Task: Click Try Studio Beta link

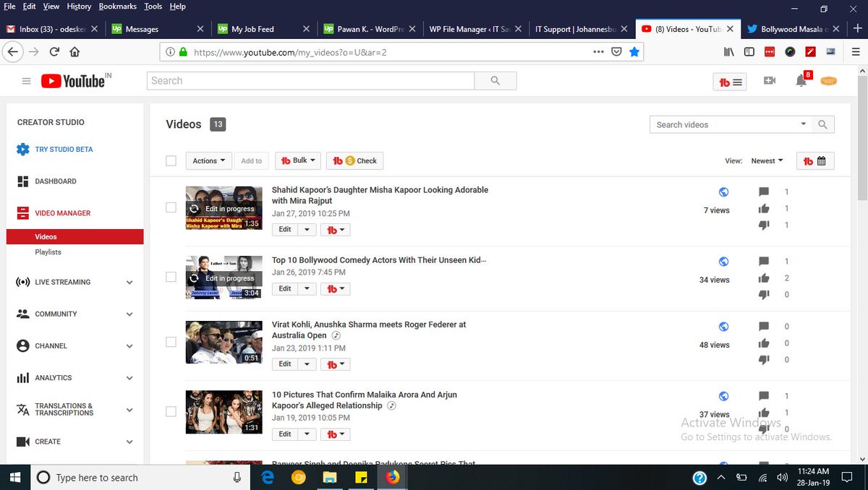Action: coord(64,150)
